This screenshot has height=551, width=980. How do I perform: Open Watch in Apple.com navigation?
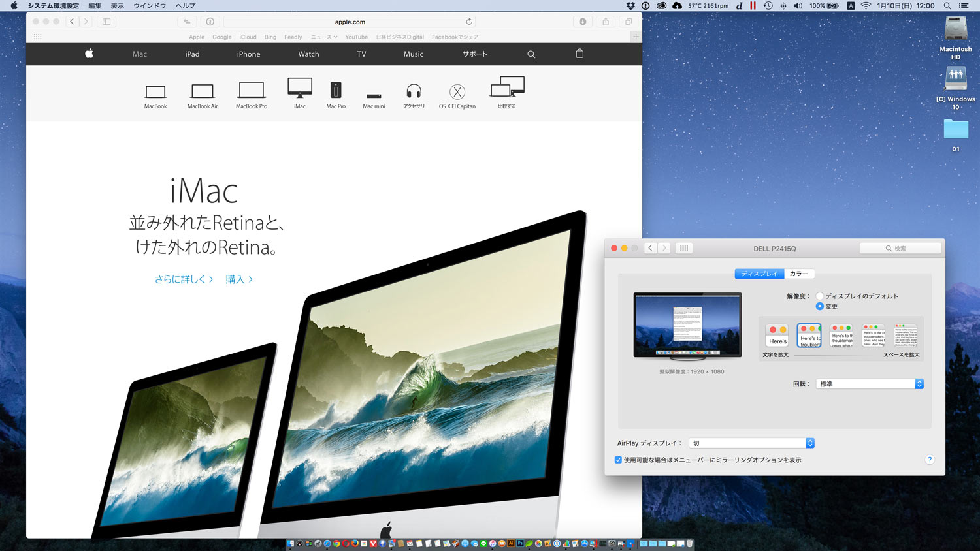[308, 54]
